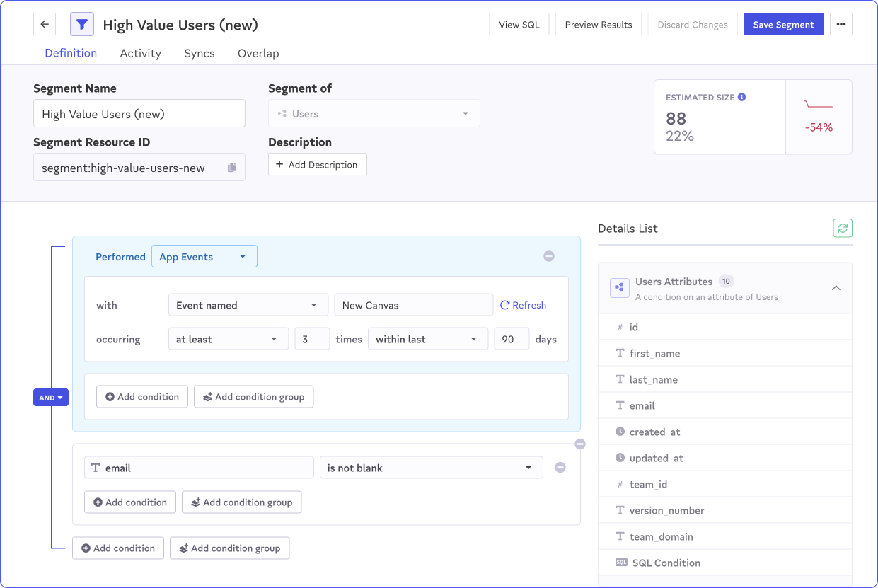The width and height of the screenshot is (878, 588).
Task: Click the Refresh link beside New Canvas
Action: click(523, 306)
